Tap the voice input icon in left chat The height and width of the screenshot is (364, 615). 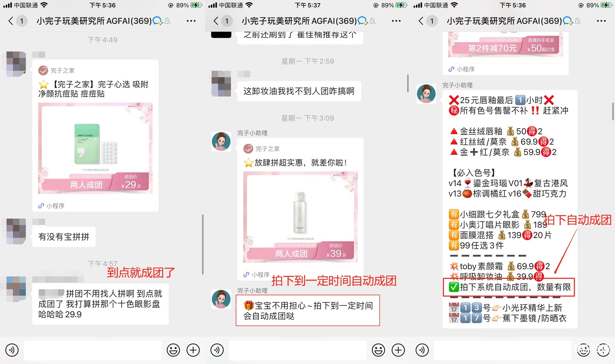(x=12, y=350)
